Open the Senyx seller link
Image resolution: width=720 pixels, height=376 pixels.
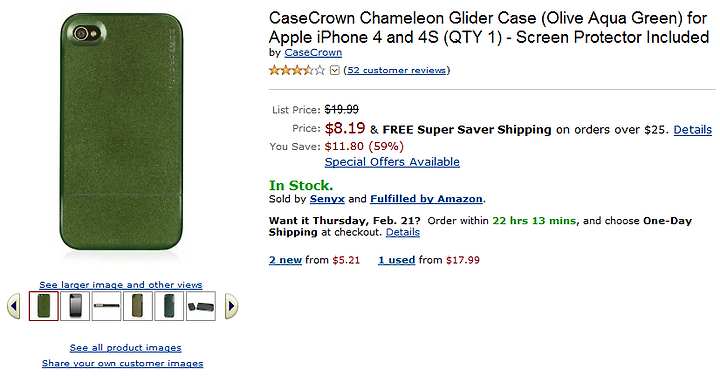coord(327,199)
